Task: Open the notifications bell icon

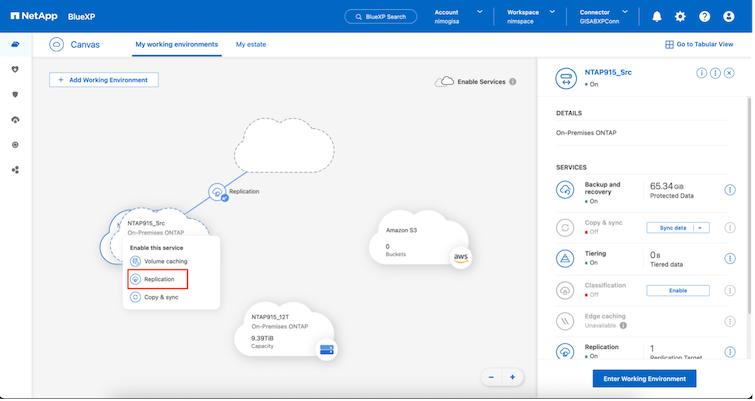Action: tap(657, 17)
